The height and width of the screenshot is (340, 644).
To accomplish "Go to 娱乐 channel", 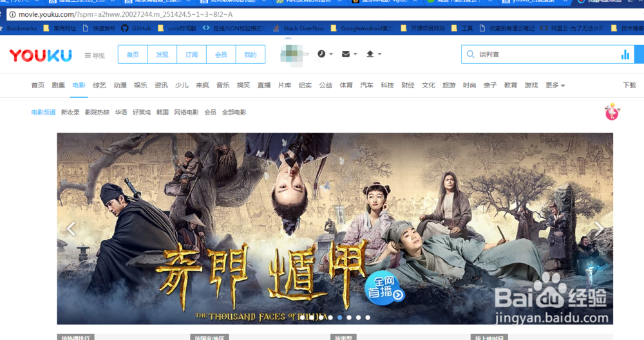I will tap(140, 86).
